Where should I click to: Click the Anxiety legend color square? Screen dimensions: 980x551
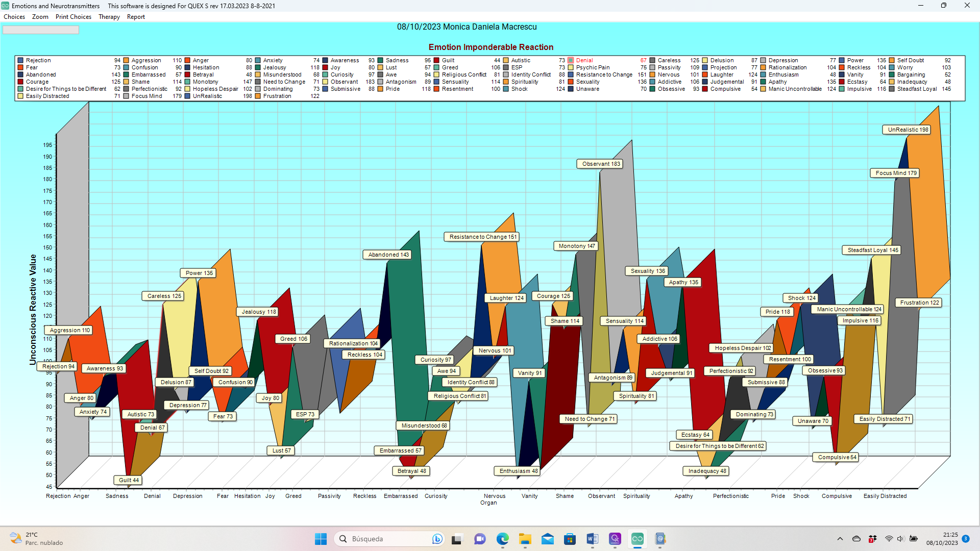(258, 60)
